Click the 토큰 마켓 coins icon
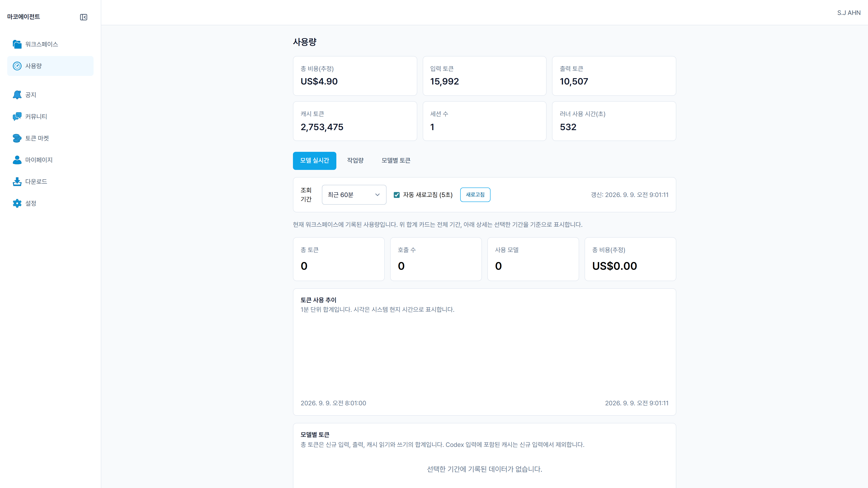The height and width of the screenshot is (488, 868). pyautogui.click(x=17, y=138)
